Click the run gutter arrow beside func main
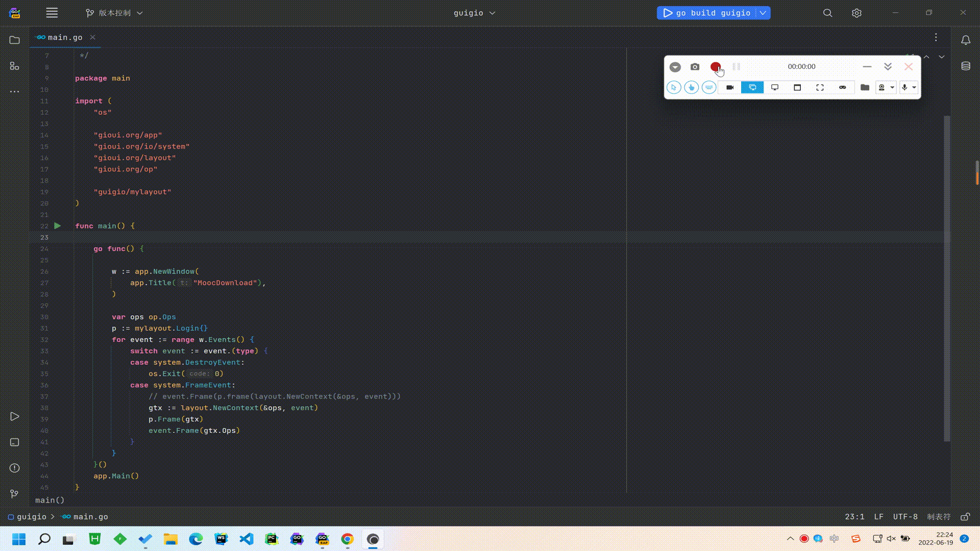The width and height of the screenshot is (980, 551). [58, 226]
